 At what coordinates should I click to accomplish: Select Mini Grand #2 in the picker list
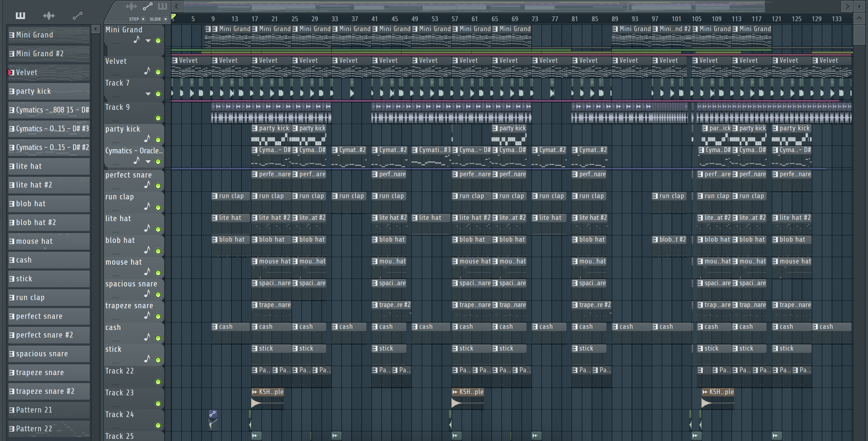49,54
